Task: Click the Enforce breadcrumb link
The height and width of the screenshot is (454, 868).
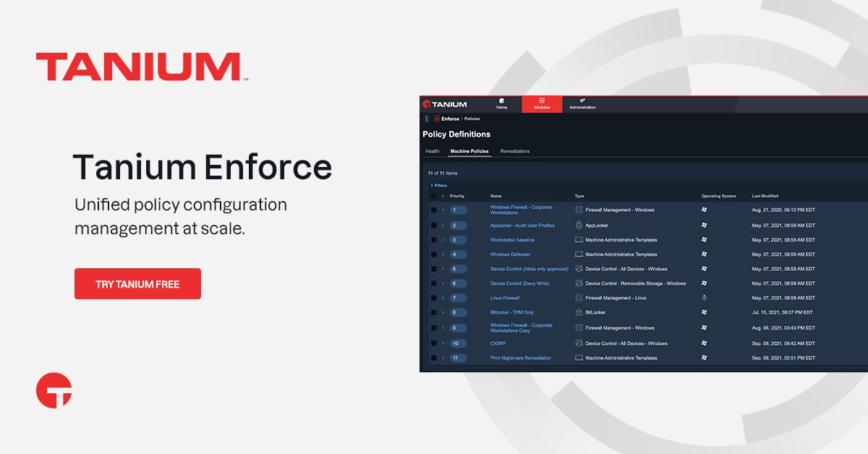Action: click(x=450, y=119)
